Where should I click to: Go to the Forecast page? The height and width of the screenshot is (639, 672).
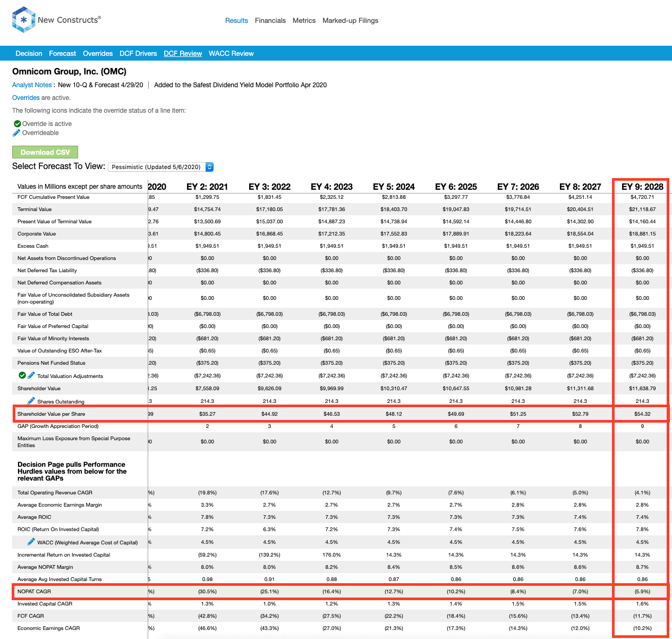[x=63, y=54]
